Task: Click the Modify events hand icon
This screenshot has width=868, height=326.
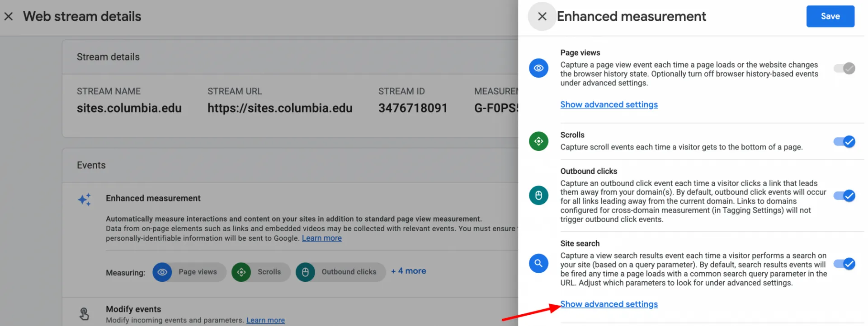Action: 85,313
